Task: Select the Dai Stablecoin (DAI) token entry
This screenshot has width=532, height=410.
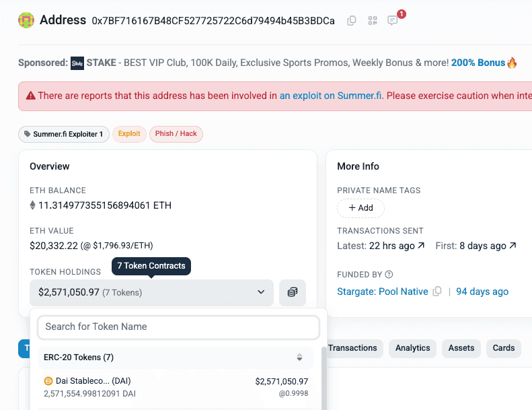Action: click(x=176, y=387)
